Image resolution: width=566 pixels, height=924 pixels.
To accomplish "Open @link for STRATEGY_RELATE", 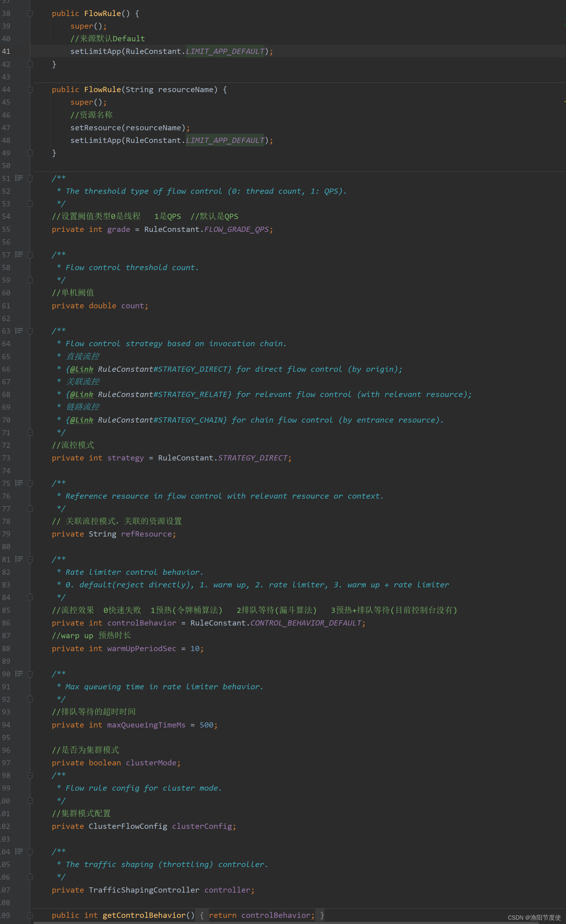I will point(81,395).
